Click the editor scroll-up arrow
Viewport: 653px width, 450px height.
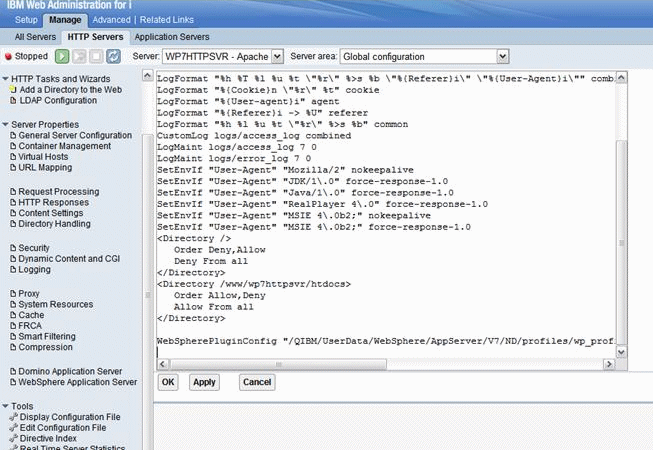pyautogui.click(x=621, y=77)
